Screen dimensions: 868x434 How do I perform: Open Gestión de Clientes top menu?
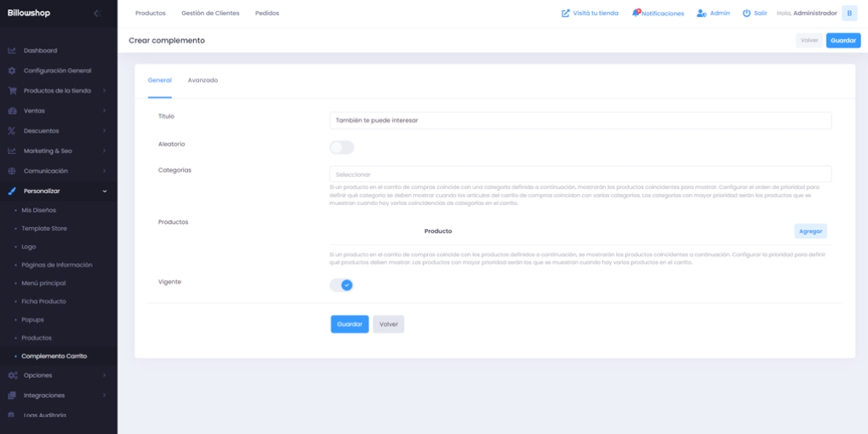point(210,13)
